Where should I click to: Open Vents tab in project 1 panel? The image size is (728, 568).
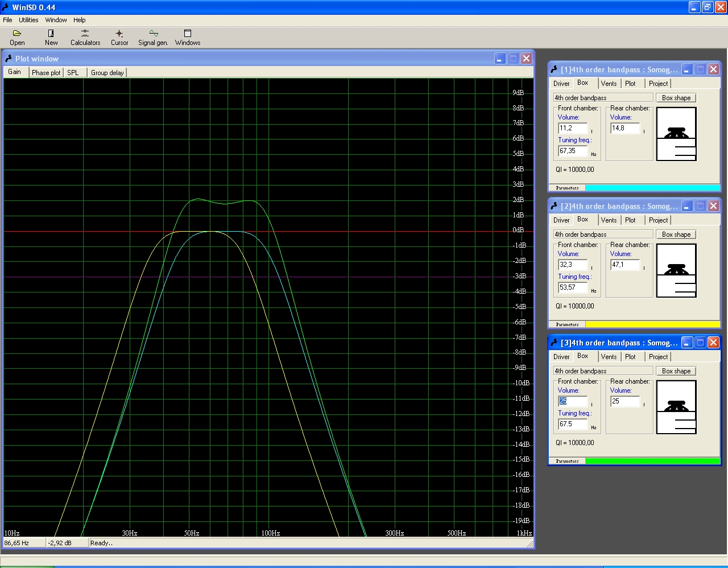[609, 84]
